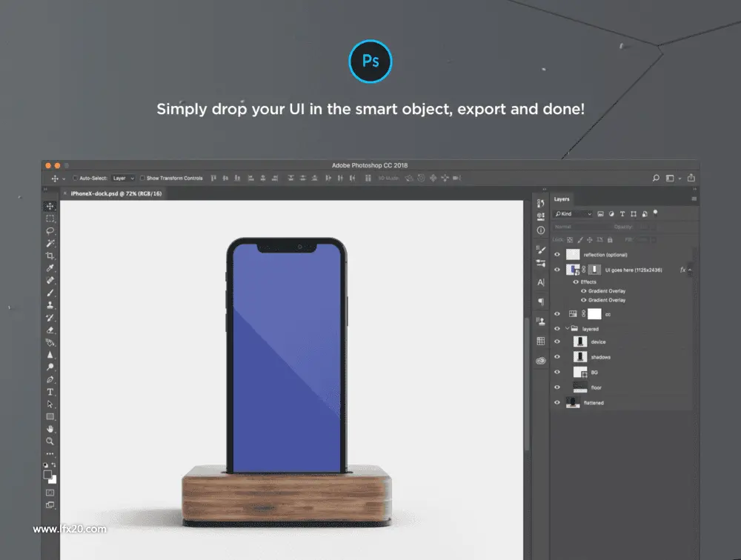This screenshot has height=560, width=741.
Task: Open the Creative Cloud Libraries panel icon
Action: pyautogui.click(x=541, y=361)
